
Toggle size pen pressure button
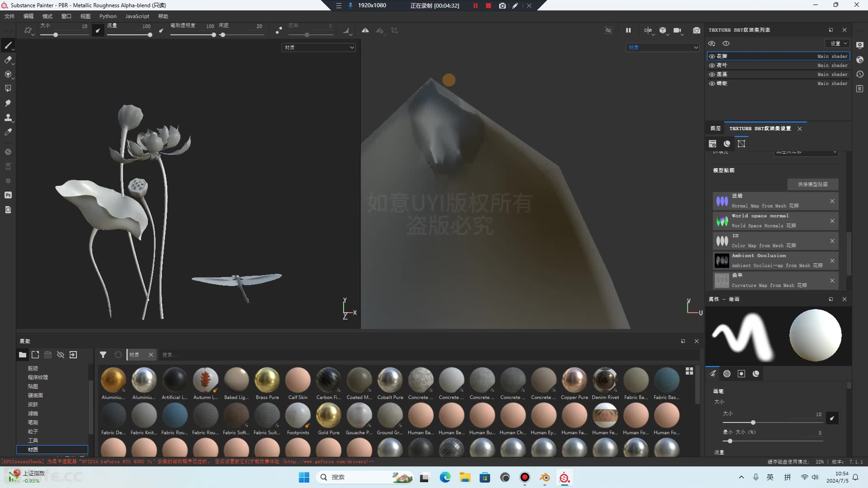98,31
